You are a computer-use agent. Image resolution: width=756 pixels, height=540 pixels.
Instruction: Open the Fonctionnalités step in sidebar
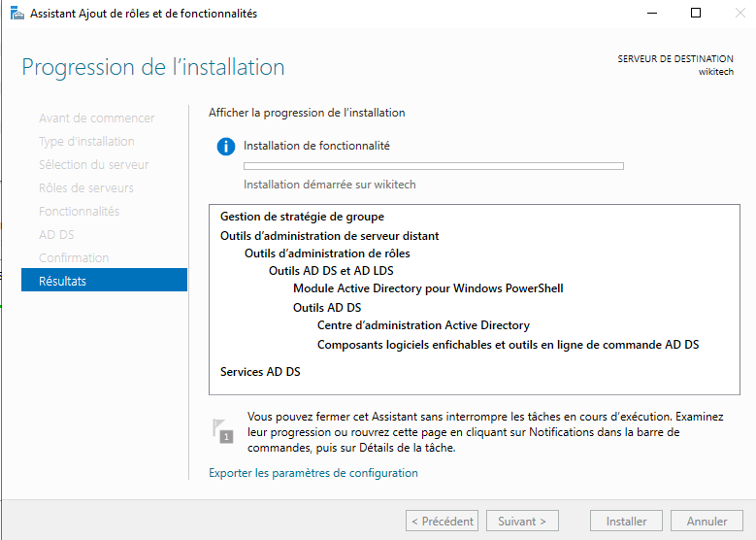pyautogui.click(x=79, y=211)
